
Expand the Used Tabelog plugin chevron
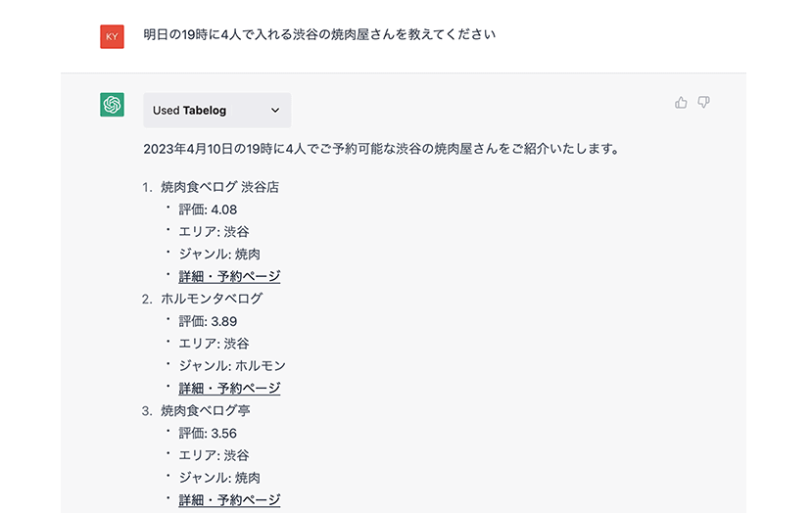(x=275, y=111)
